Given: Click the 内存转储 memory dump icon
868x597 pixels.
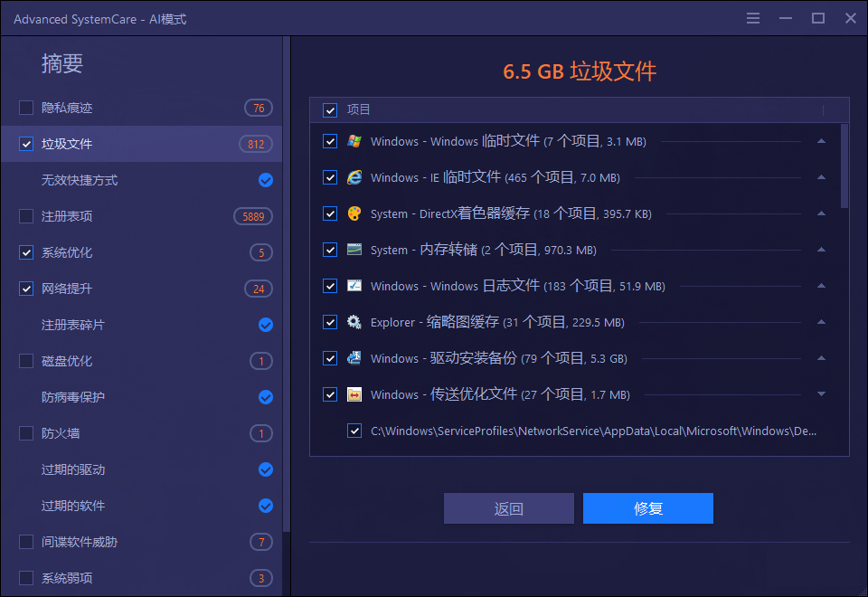Looking at the screenshot, I should [x=354, y=250].
